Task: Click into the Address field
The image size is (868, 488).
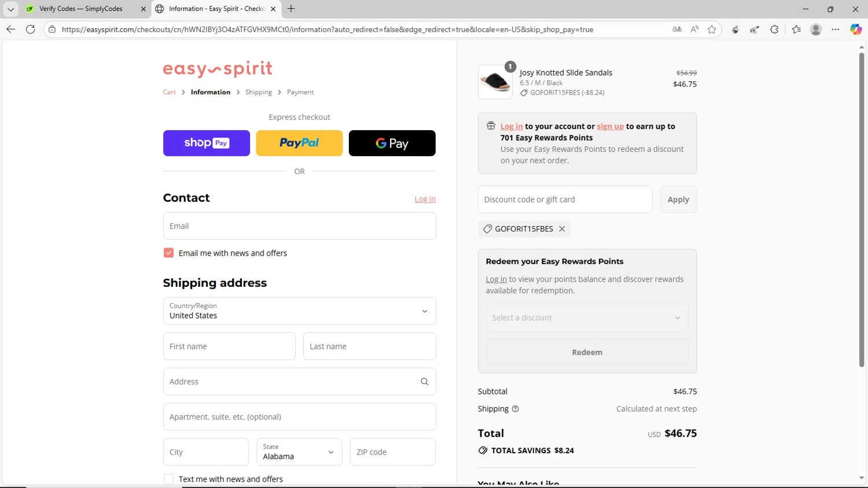Action: tap(300, 382)
